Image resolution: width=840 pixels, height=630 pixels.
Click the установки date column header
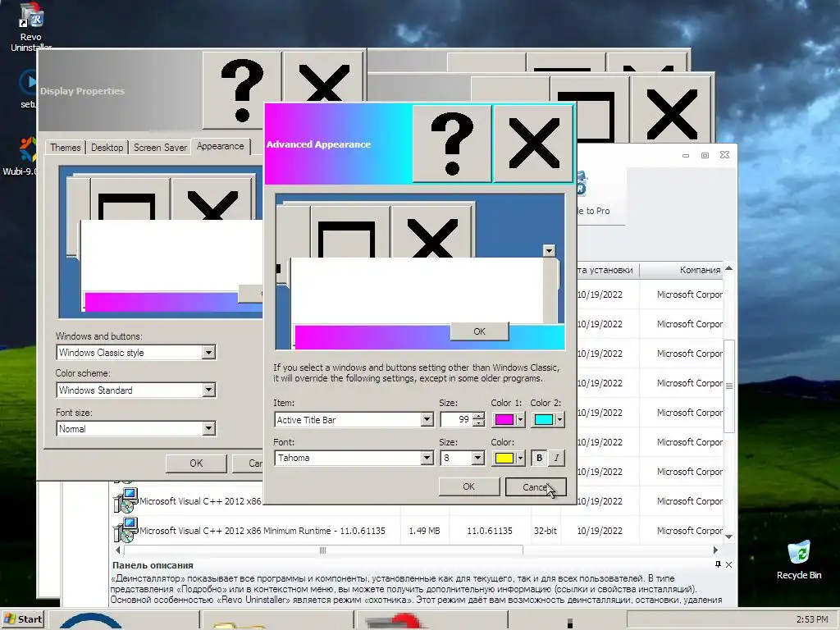[x=608, y=270]
